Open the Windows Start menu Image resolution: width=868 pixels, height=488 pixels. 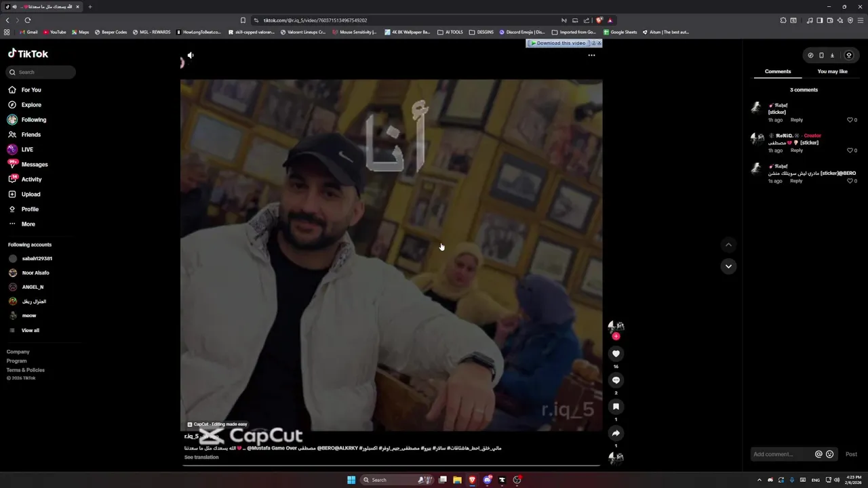[351, 480]
